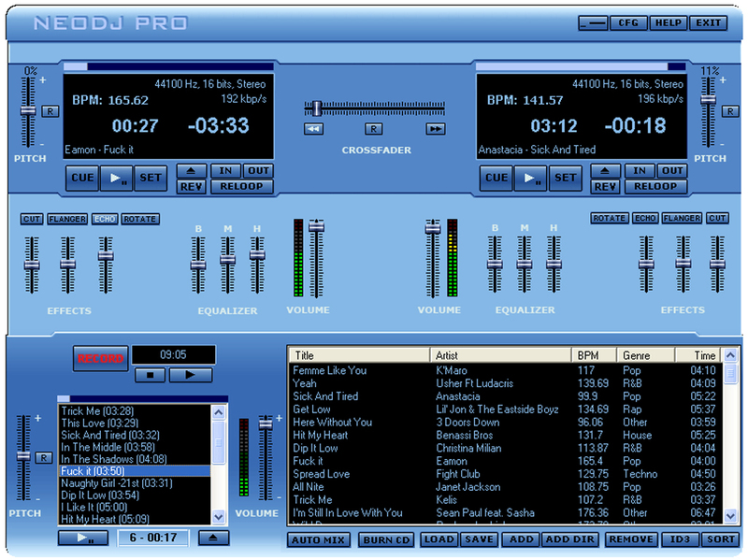
Task: Stop the recording with the stop button
Action: [x=150, y=375]
